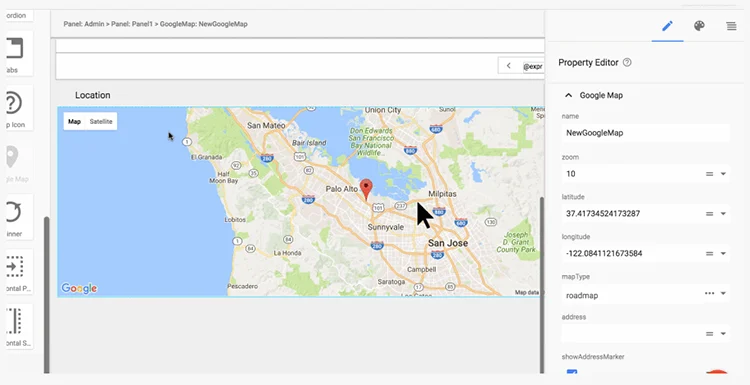Open the list lines tab icon
Screen dimensions: 750x385
point(731,26)
